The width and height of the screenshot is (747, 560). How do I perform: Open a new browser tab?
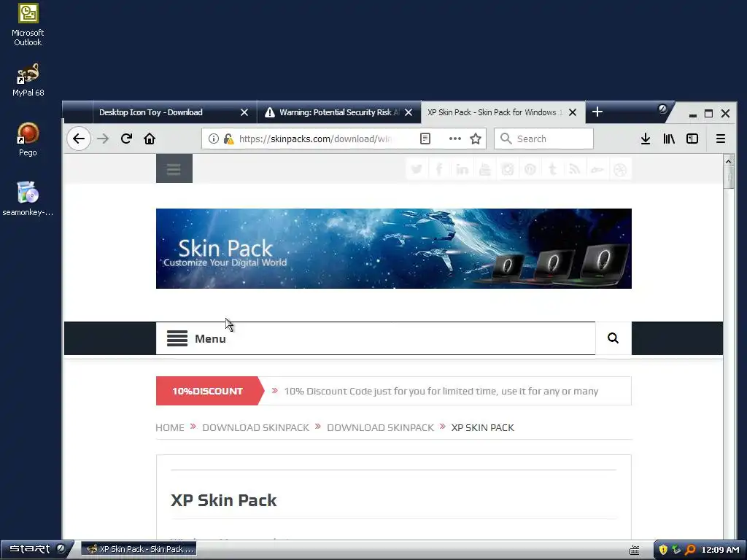(597, 112)
